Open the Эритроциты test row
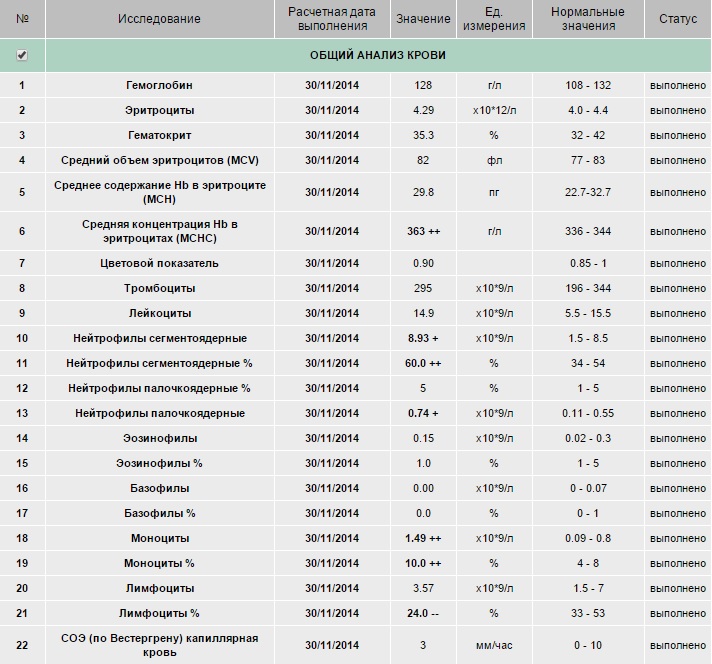Image resolution: width=712 pixels, height=664 pixels. [x=159, y=110]
